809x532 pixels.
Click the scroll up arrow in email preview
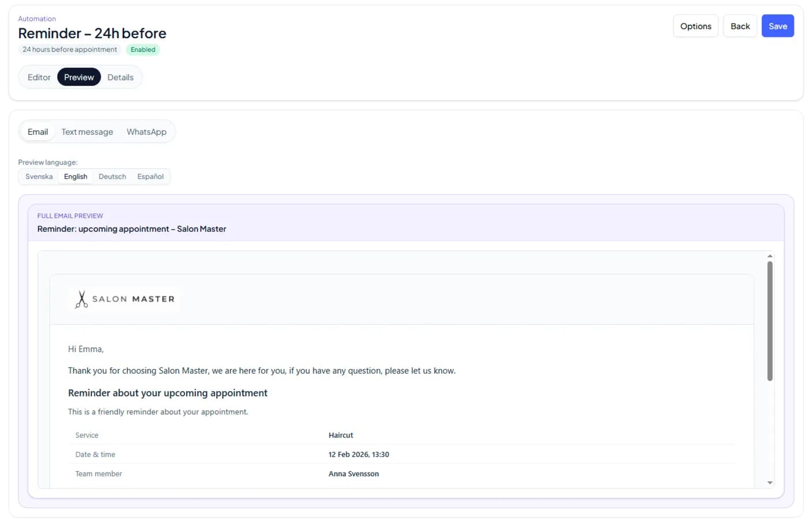770,256
